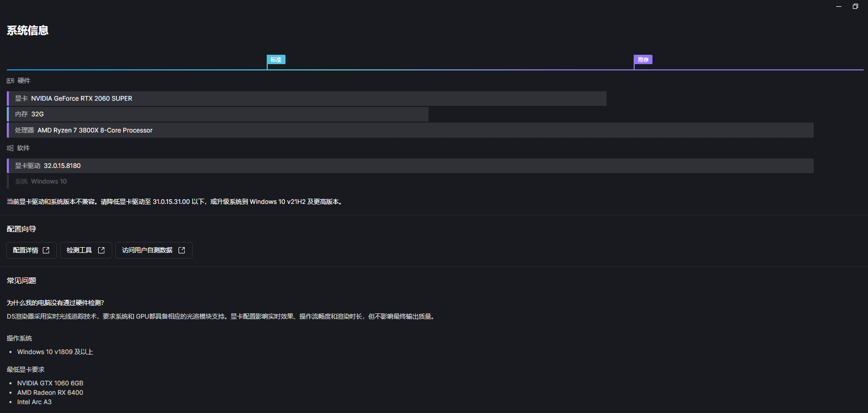Open the 访问用户自测数据 link button
The image size is (868, 413).
point(147,250)
